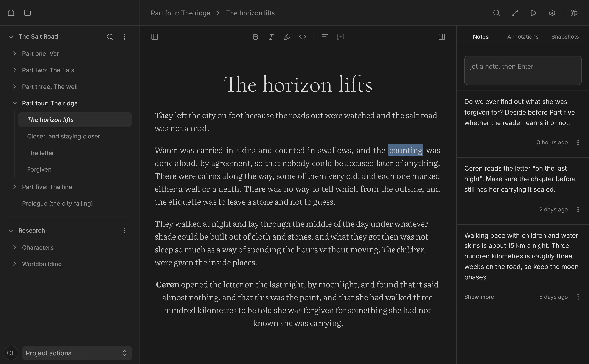The height and width of the screenshot is (364, 589).
Task: Expand the Characters folder
Action: (15, 247)
